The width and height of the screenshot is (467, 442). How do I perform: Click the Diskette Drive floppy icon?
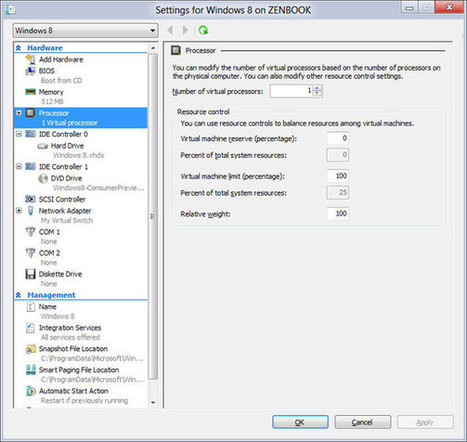tap(30, 274)
